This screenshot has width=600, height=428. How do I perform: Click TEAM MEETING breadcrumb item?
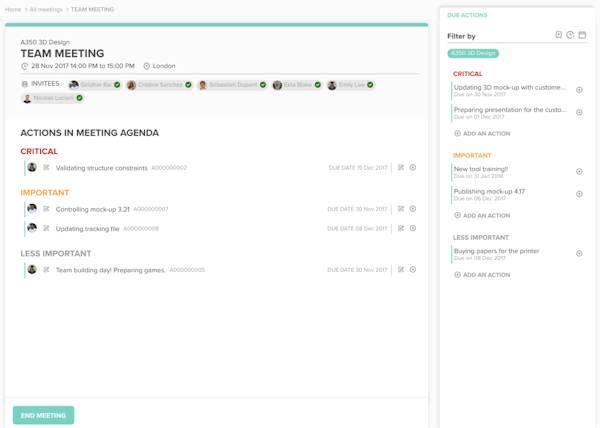click(92, 10)
